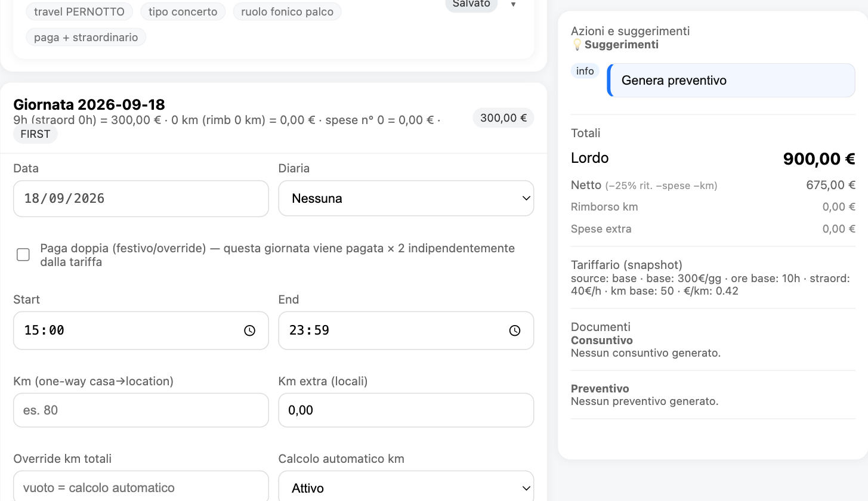Screen dimensions: 868x501
Task: Open the End time clock picker icon
Action: [x=514, y=330]
